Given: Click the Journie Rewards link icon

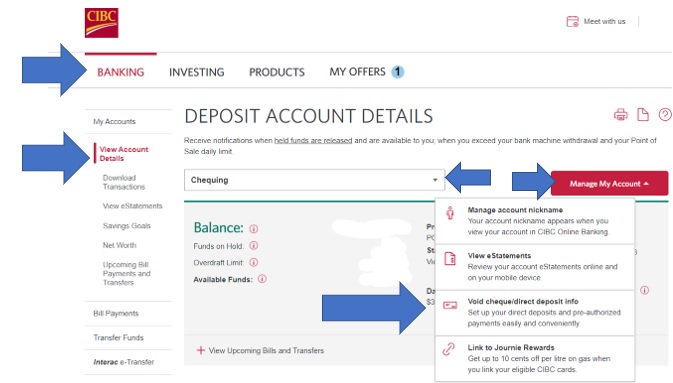Looking at the screenshot, I should [x=449, y=349].
